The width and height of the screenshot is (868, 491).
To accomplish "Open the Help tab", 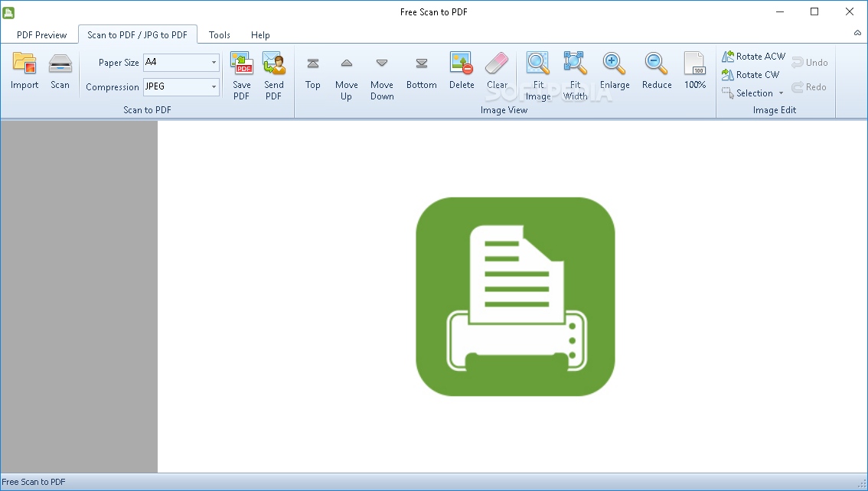I will pos(260,35).
